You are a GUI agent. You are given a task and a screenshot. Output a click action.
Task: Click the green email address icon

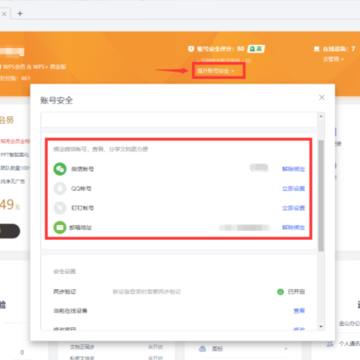pyautogui.click(x=60, y=228)
